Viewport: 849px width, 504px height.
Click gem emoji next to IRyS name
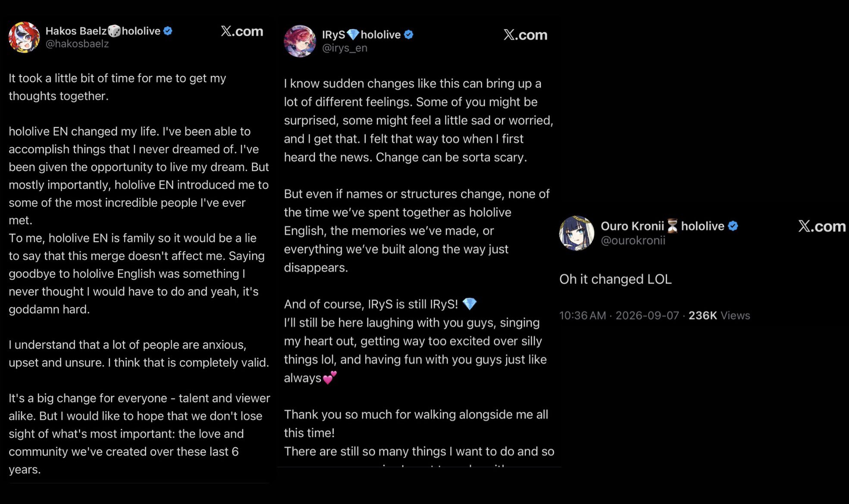point(353,34)
